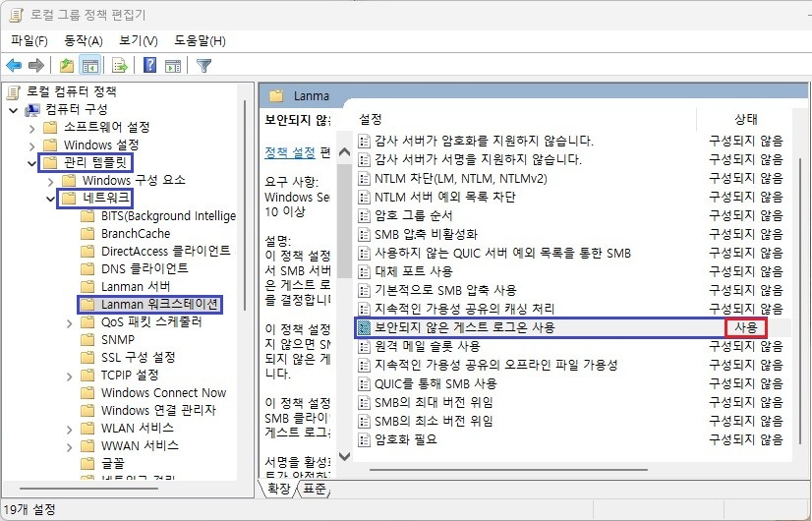Expand the Windows 구성 요소 node
Screen dimensions: 812x521
tap(51, 181)
